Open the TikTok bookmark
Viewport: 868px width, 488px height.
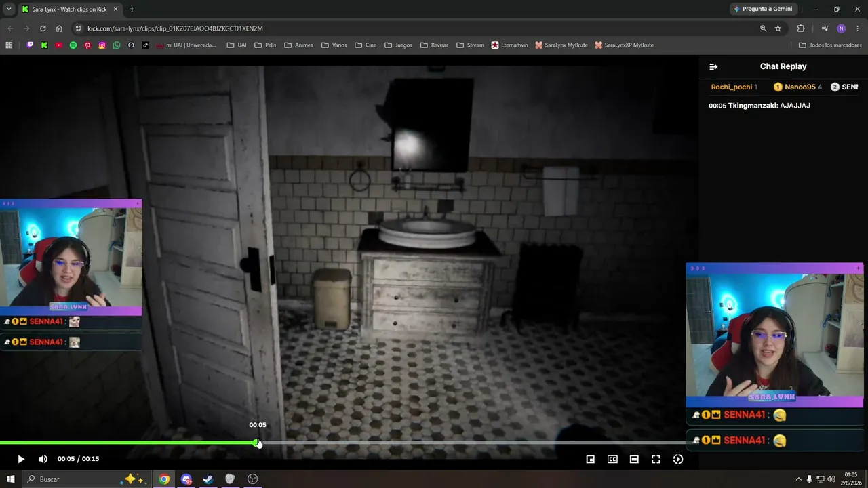click(x=145, y=45)
